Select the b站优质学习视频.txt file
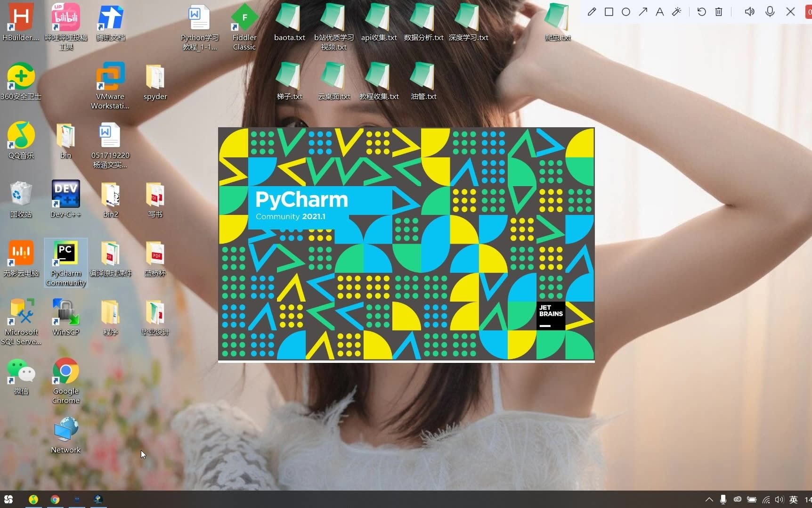The image size is (812, 508). (334, 27)
